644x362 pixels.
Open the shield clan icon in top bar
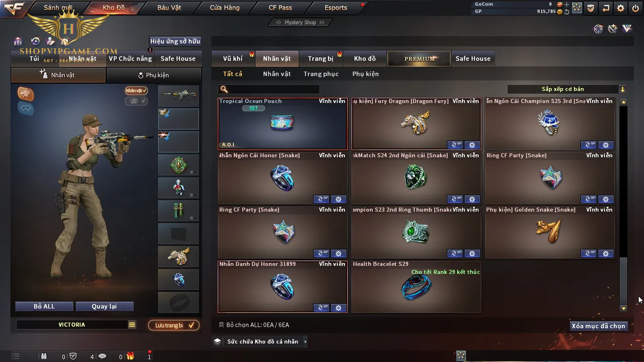(591, 8)
